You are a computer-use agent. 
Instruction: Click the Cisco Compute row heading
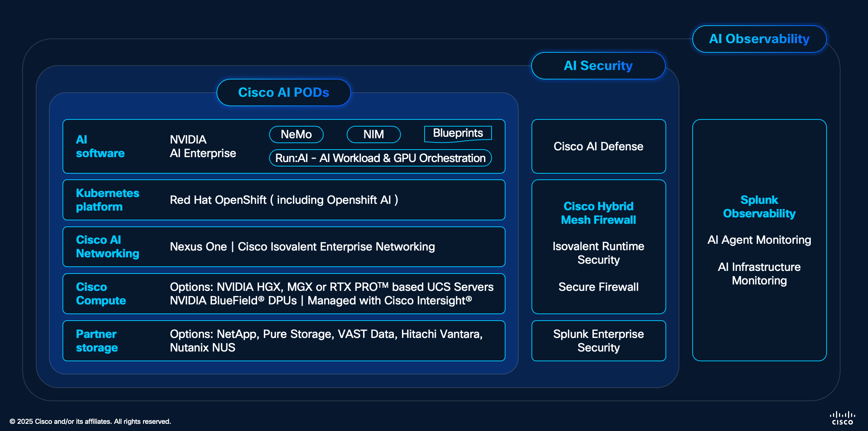(101, 293)
